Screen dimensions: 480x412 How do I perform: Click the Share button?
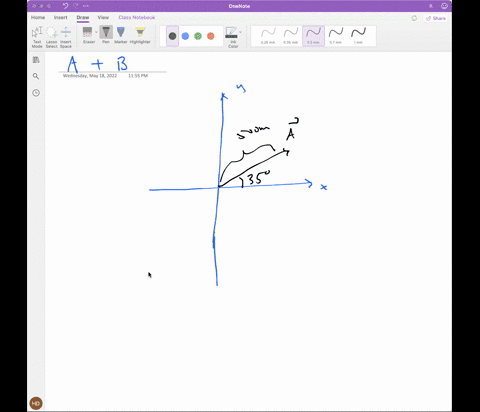[x=436, y=18]
